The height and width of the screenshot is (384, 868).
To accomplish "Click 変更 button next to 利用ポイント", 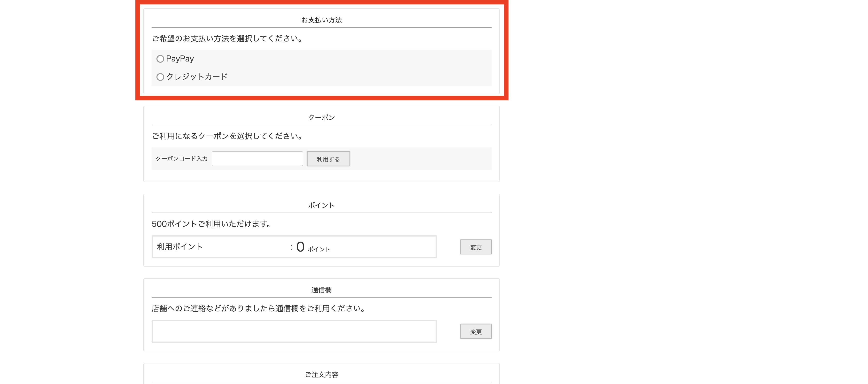I will tap(476, 247).
